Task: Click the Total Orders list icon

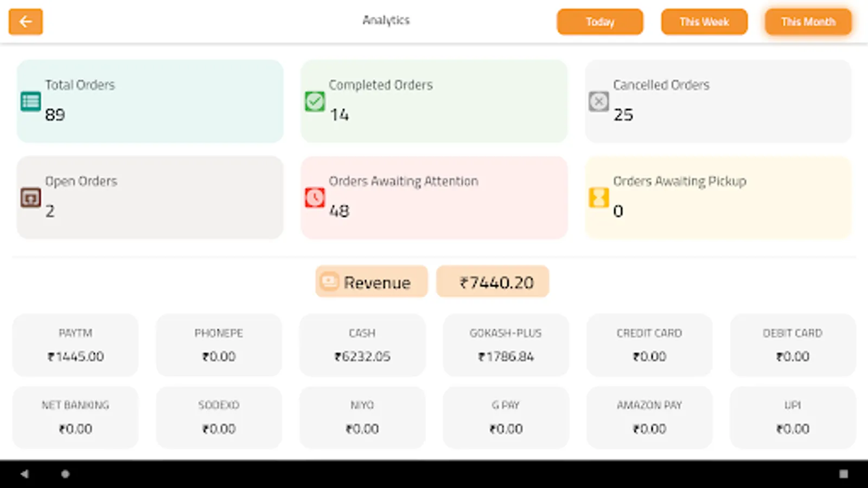Action: [31, 101]
